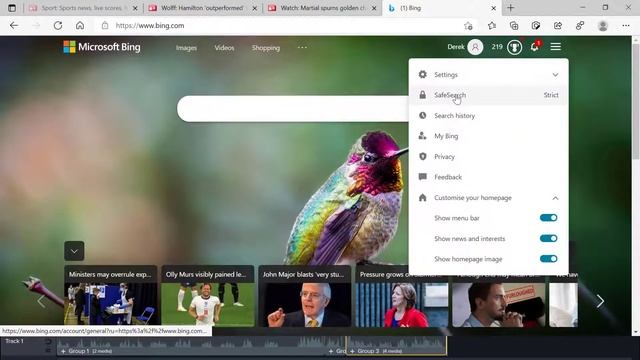The height and width of the screenshot is (360, 640).
Task: Click the Strict SafeSearch value
Action: tap(551, 95)
